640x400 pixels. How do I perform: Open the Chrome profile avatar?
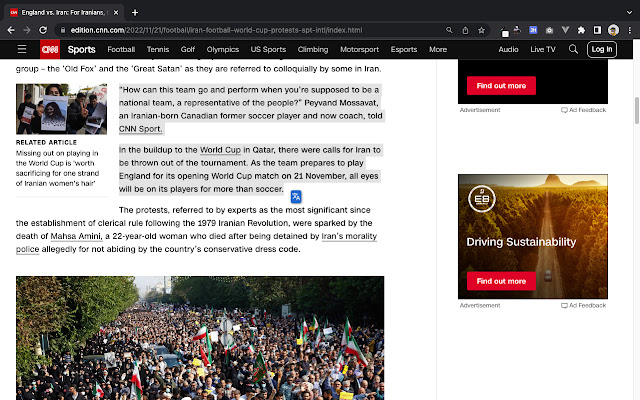pyautogui.click(x=613, y=30)
